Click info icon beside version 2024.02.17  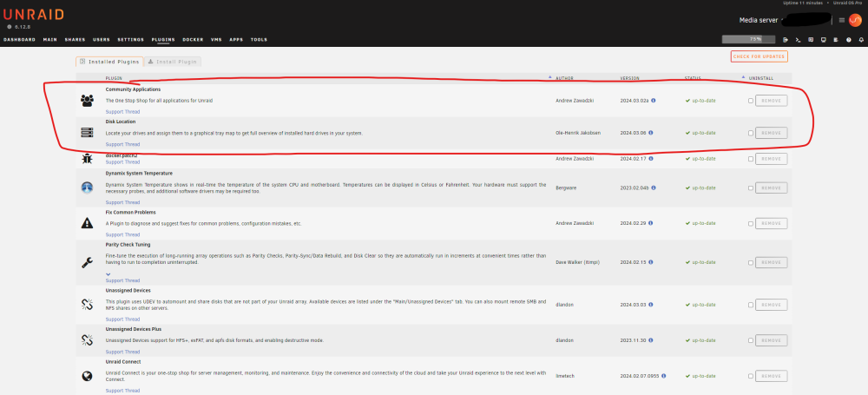(650, 159)
